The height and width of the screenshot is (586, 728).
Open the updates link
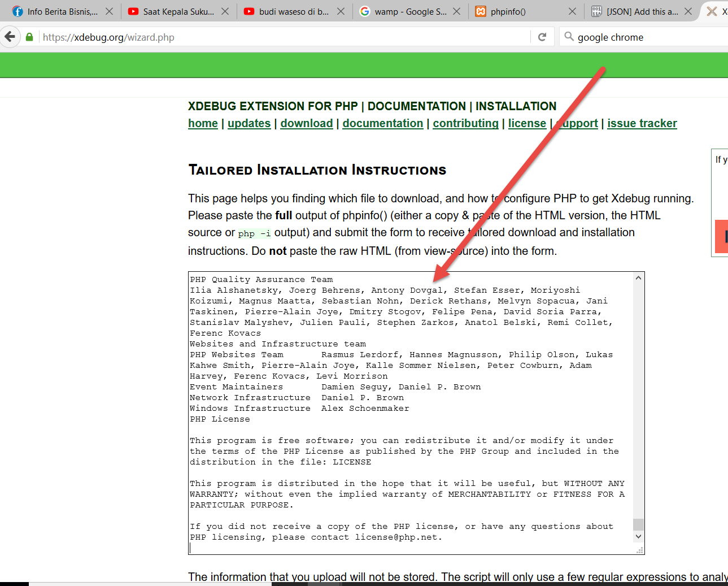click(x=249, y=123)
